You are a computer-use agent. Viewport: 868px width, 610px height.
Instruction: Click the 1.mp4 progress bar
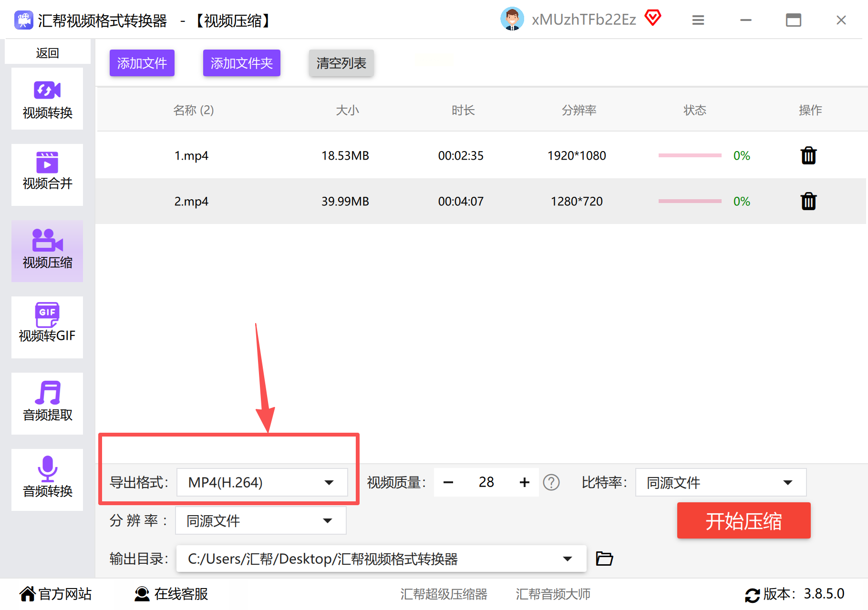point(690,155)
